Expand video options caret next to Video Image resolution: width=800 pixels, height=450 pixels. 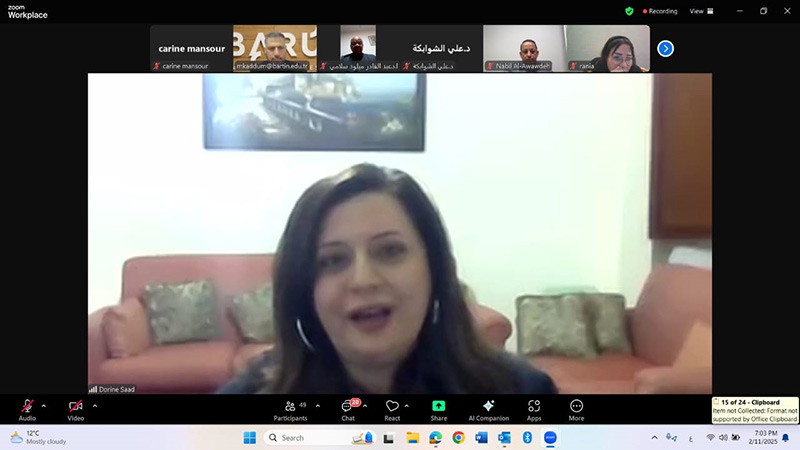point(95,406)
